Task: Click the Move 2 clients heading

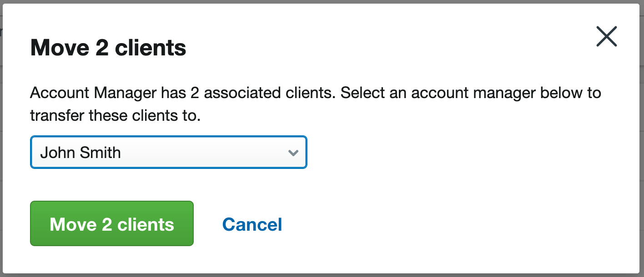Action: [108, 48]
